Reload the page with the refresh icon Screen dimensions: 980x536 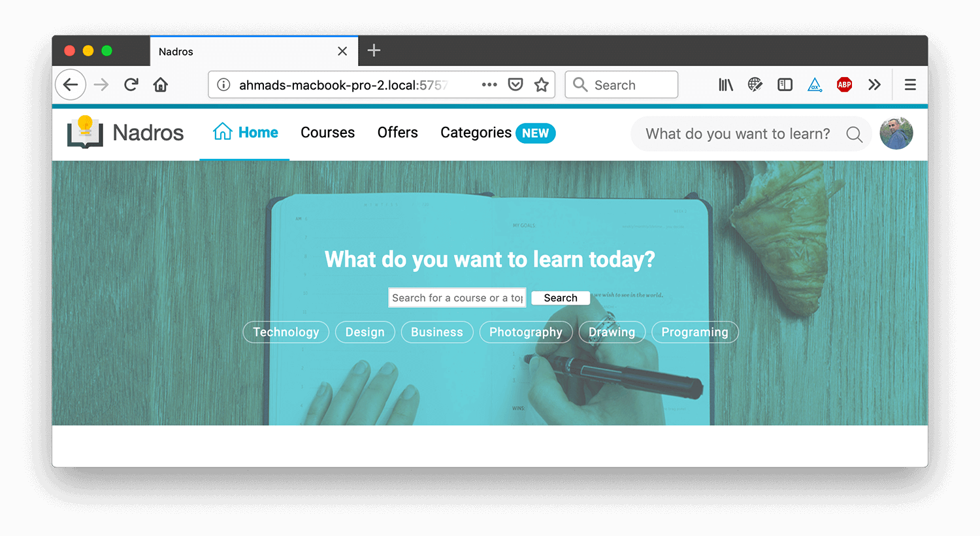[x=131, y=84]
